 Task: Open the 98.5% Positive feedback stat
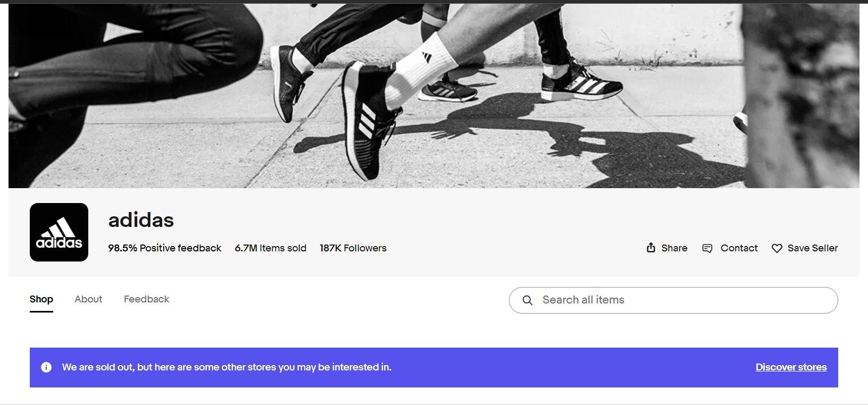point(164,248)
